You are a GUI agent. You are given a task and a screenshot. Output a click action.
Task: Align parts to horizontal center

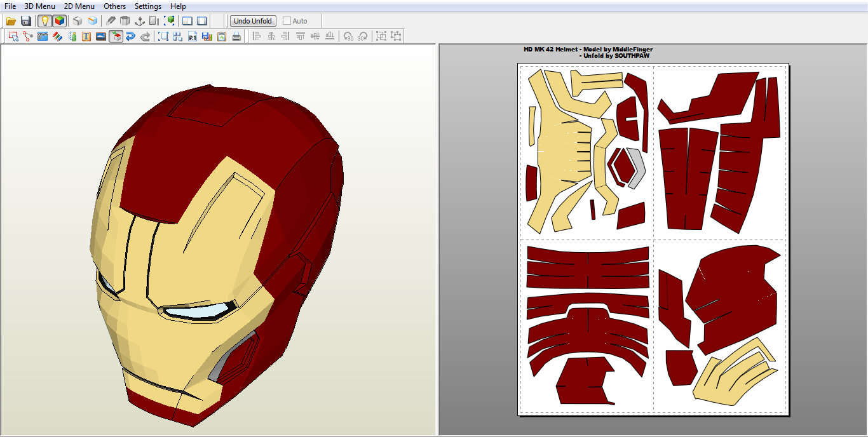[x=271, y=36]
